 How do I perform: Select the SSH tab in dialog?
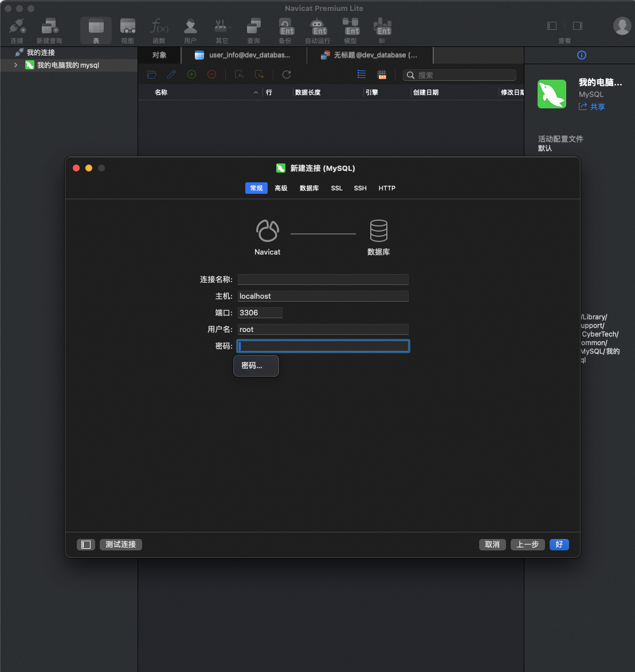360,188
